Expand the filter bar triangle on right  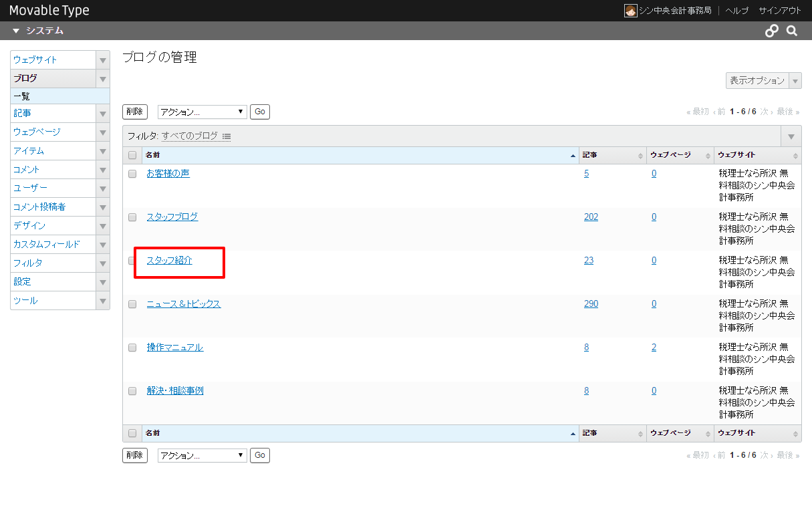[x=791, y=136]
